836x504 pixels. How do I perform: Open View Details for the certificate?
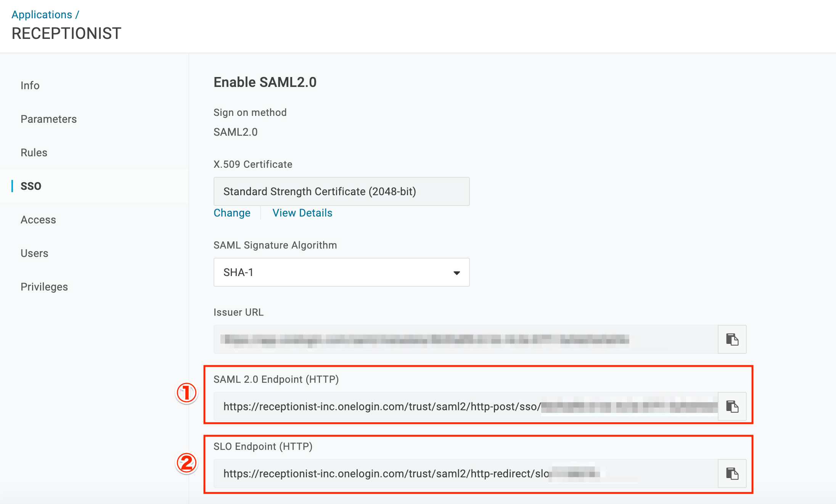click(x=302, y=213)
